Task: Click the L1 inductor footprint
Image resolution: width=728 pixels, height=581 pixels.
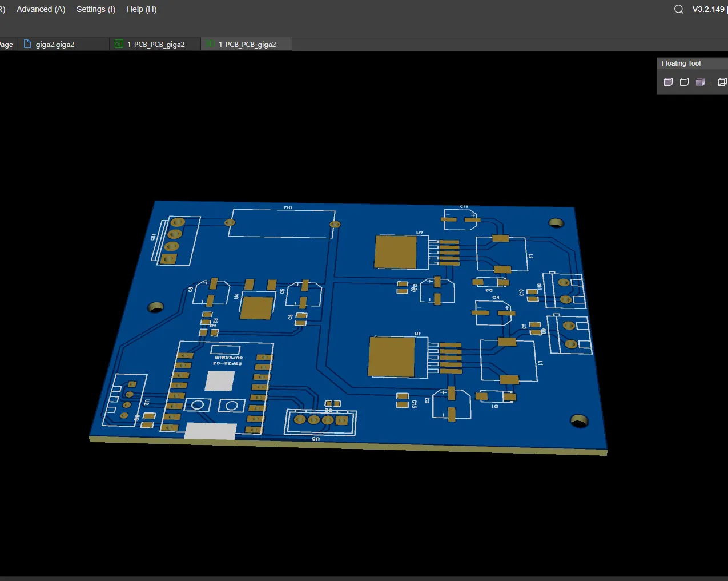Action: [x=509, y=360]
